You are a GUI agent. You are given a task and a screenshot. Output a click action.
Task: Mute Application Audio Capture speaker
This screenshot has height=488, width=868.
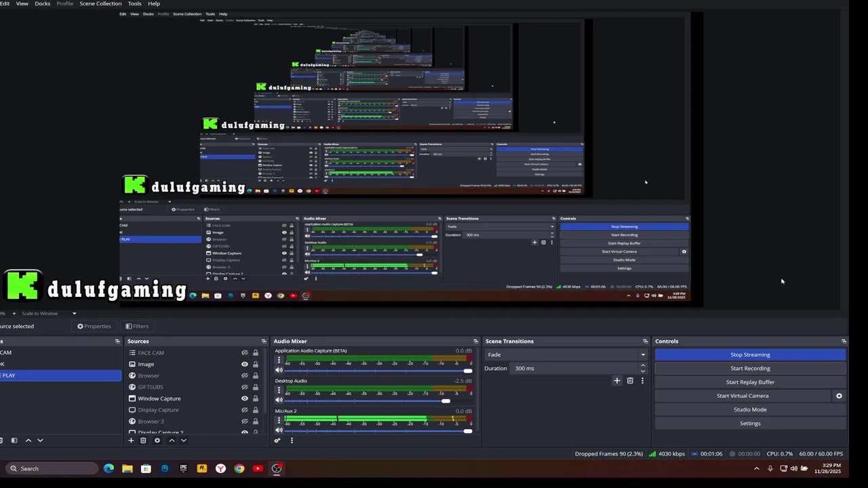point(279,371)
